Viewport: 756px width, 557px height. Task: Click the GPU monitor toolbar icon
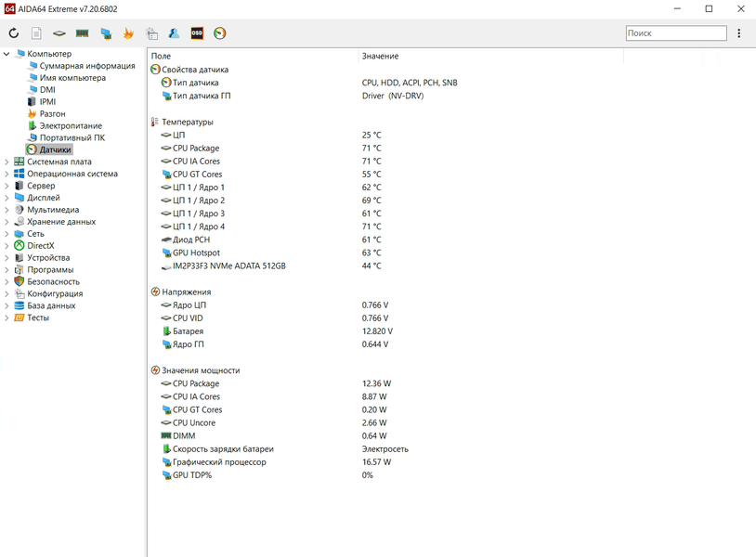tap(106, 33)
